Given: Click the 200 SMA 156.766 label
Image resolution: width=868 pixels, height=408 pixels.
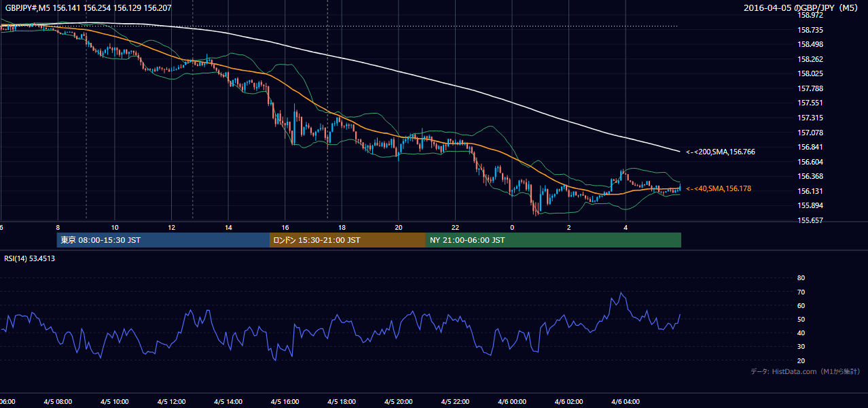Looking at the screenshot, I should pos(721,152).
